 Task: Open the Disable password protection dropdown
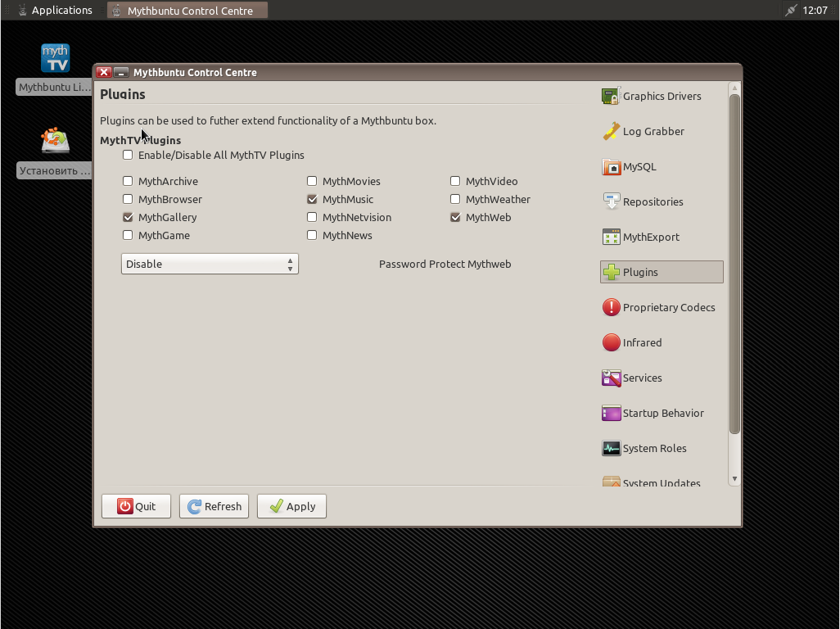pyautogui.click(x=210, y=264)
